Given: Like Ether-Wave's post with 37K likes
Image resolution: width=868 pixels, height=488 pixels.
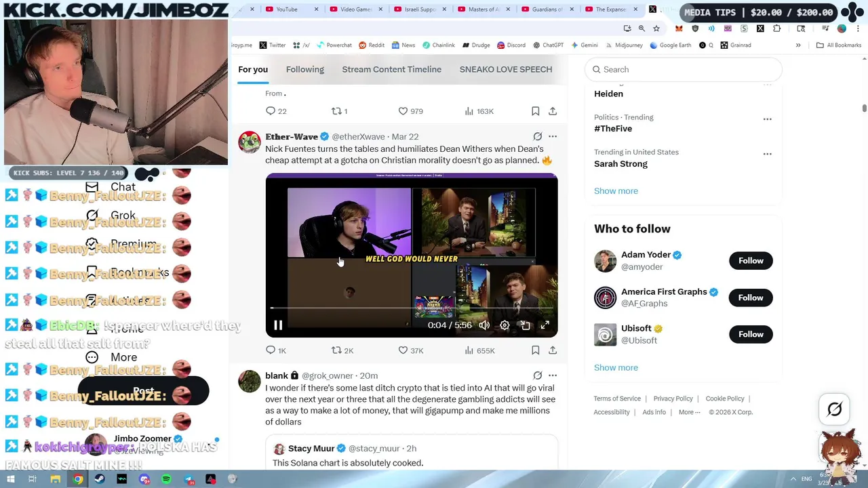Looking at the screenshot, I should (410, 350).
